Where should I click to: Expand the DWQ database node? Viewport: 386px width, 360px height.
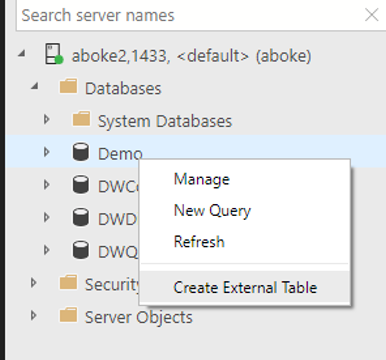pos(47,250)
